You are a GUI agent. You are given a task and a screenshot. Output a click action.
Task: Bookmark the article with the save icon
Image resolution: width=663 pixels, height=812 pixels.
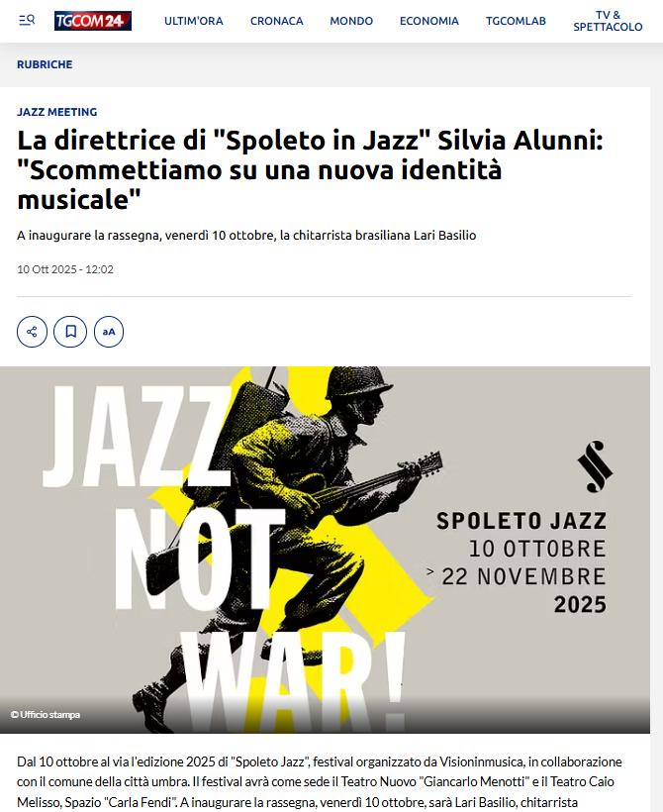[x=70, y=332]
